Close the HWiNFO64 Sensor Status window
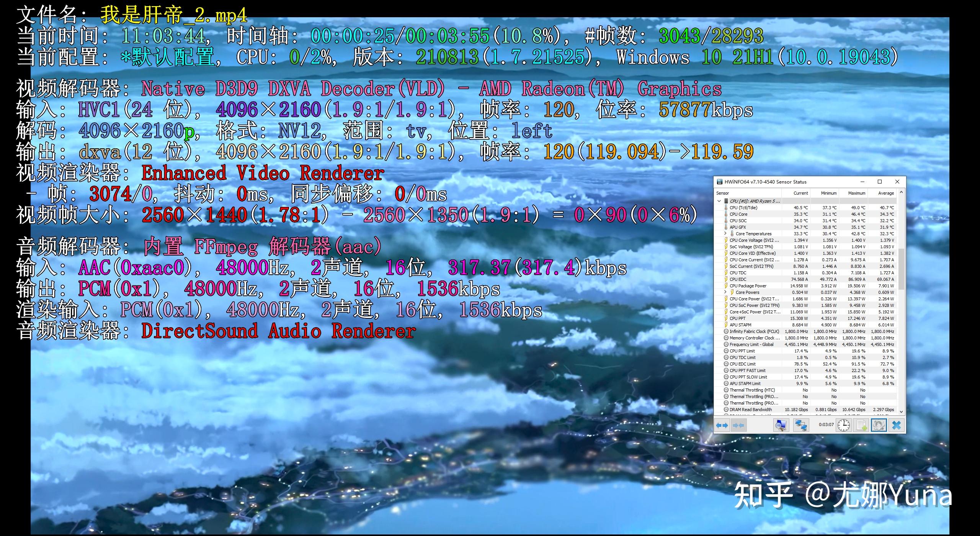The height and width of the screenshot is (536, 980). 897,182
